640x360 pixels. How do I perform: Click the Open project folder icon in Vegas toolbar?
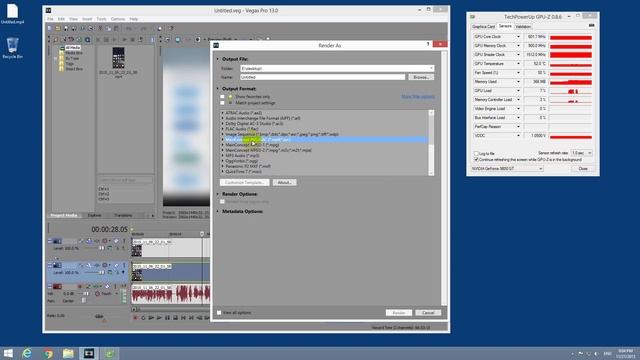[x=58, y=29]
